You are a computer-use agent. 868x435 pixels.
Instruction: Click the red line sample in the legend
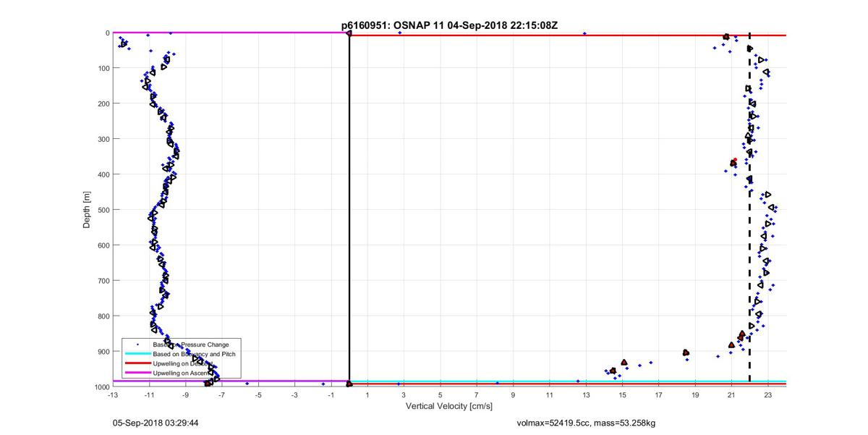point(137,363)
